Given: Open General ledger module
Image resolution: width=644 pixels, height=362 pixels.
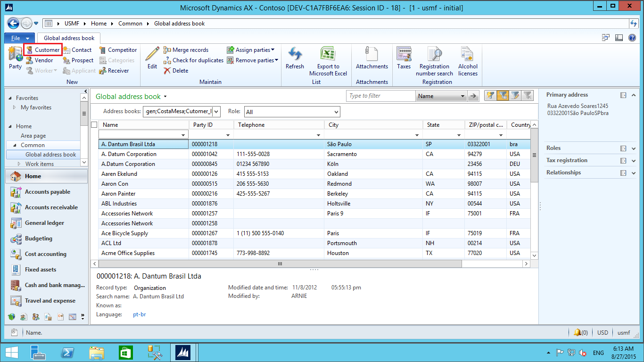Looking at the screenshot, I should 46,223.
